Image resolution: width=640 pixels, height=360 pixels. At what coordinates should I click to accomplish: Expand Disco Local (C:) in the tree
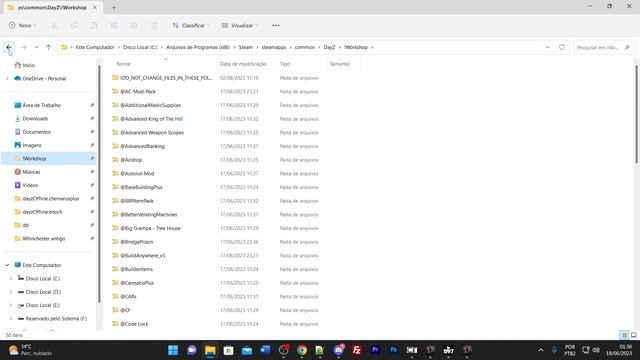click(11, 279)
